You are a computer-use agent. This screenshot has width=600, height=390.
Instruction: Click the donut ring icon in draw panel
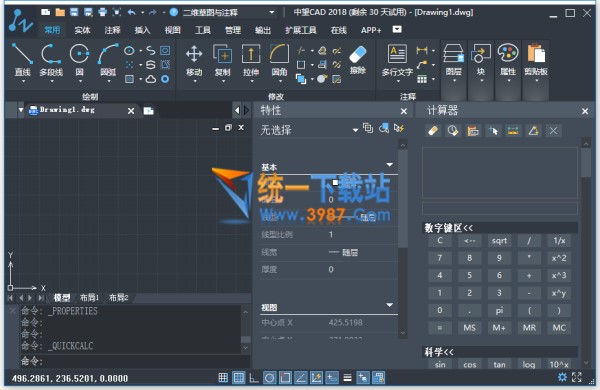click(x=165, y=79)
